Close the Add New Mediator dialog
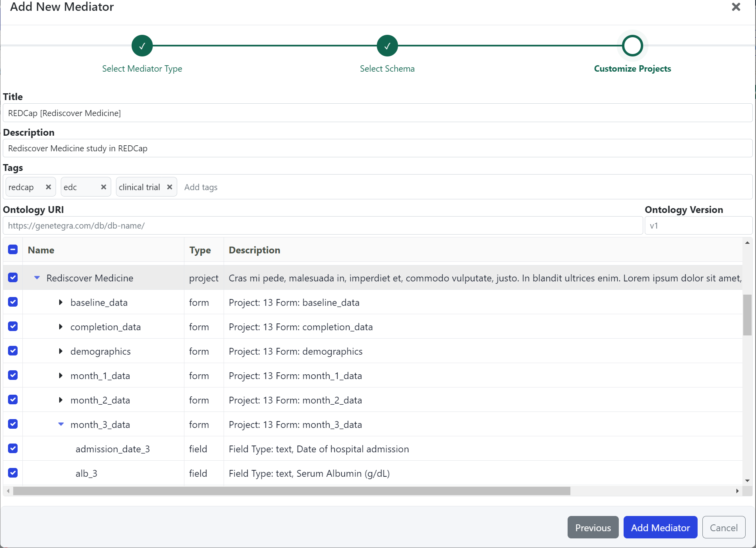 pyautogui.click(x=736, y=7)
